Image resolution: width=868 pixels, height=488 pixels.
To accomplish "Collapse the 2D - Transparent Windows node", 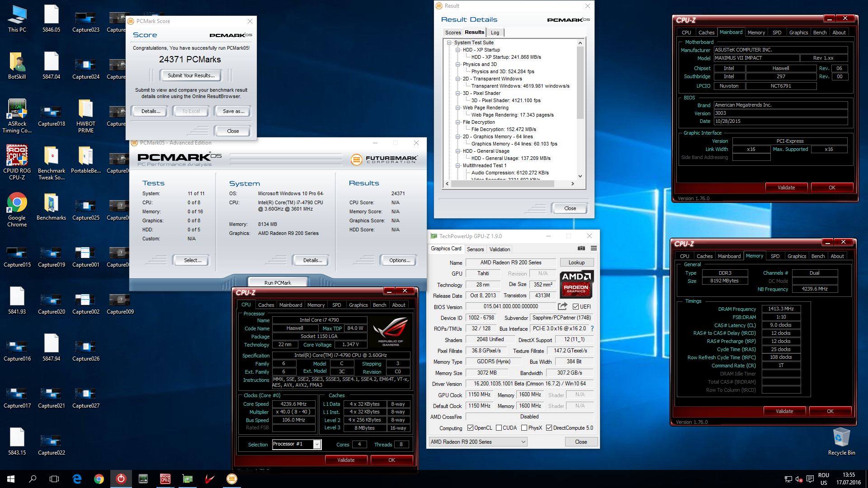I will tap(458, 79).
